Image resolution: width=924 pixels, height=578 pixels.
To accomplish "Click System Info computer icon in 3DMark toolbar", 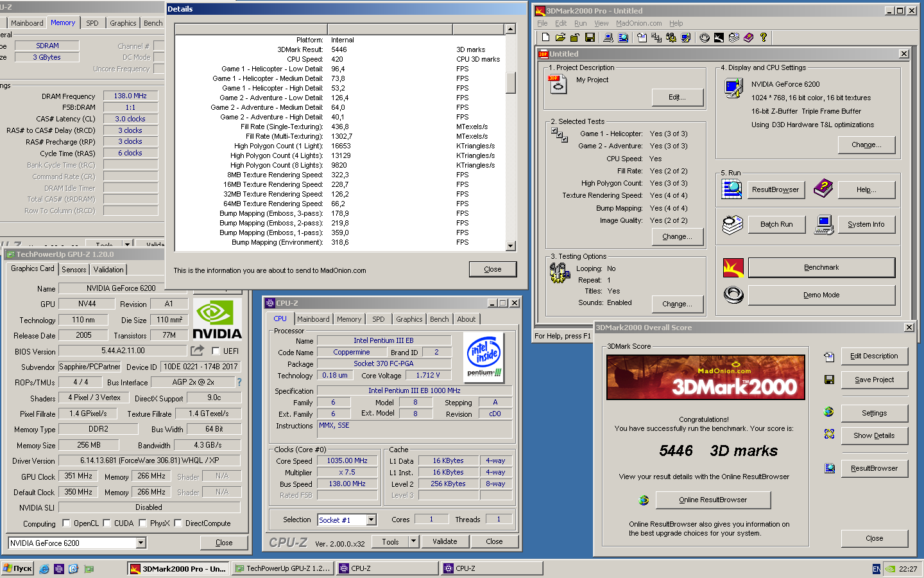I will coord(608,37).
